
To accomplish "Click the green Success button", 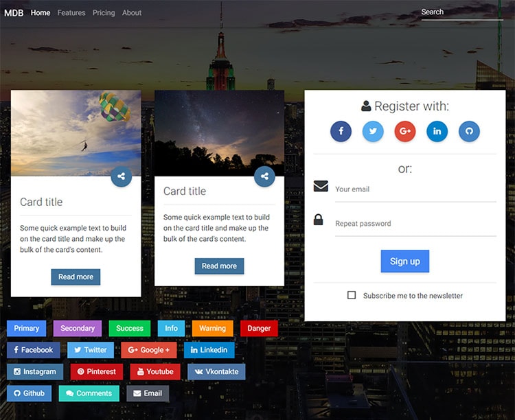I will [129, 328].
